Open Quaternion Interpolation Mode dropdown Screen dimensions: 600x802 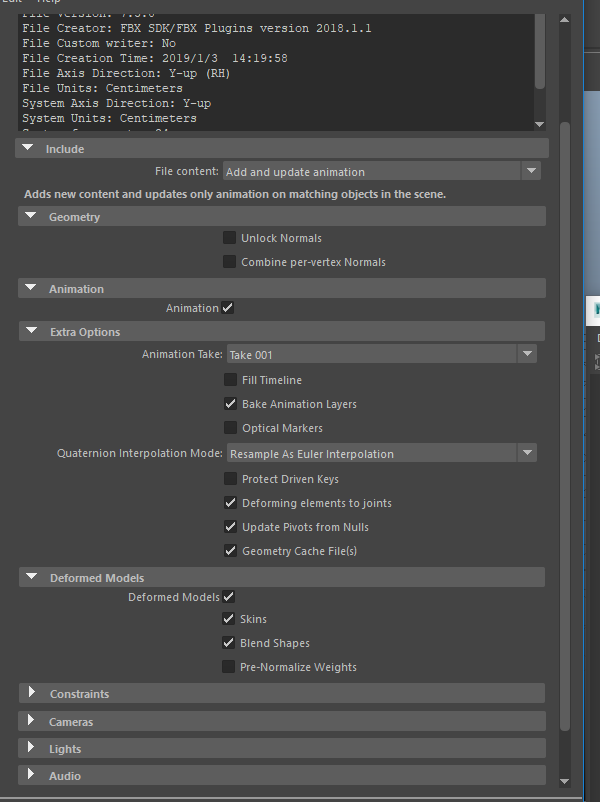point(382,453)
